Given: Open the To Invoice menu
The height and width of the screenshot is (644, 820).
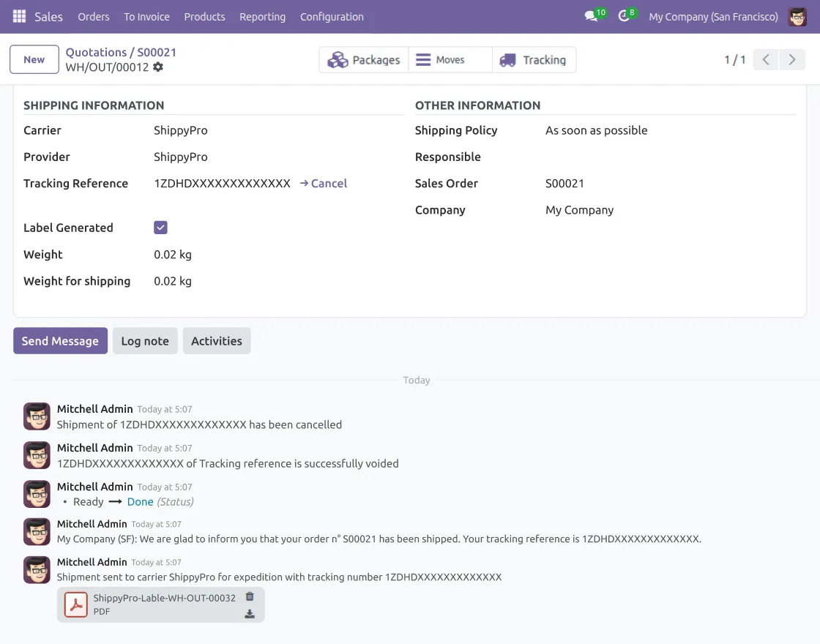Looking at the screenshot, I should point(146,17).
